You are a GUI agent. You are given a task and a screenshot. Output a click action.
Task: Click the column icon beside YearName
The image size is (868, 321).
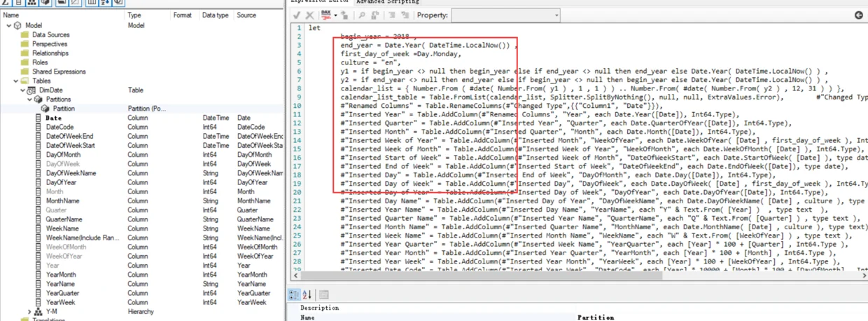[40, 284]
